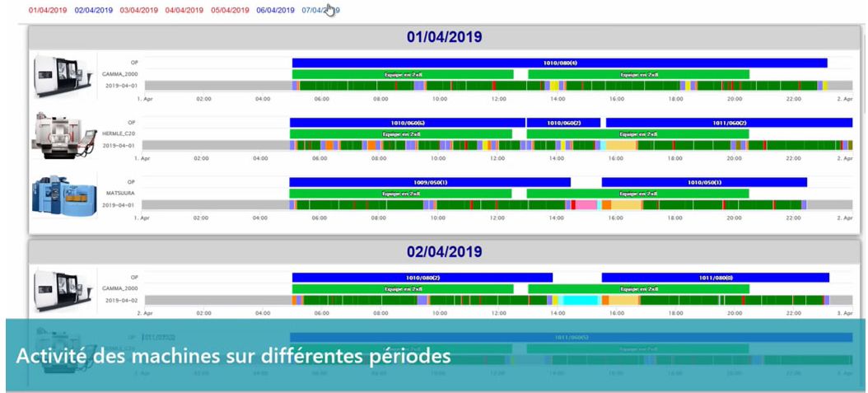868x393 pixels.
Task: Click the GAMMA_2000 machine image under 02/04/2019
Action: (58, 289)
